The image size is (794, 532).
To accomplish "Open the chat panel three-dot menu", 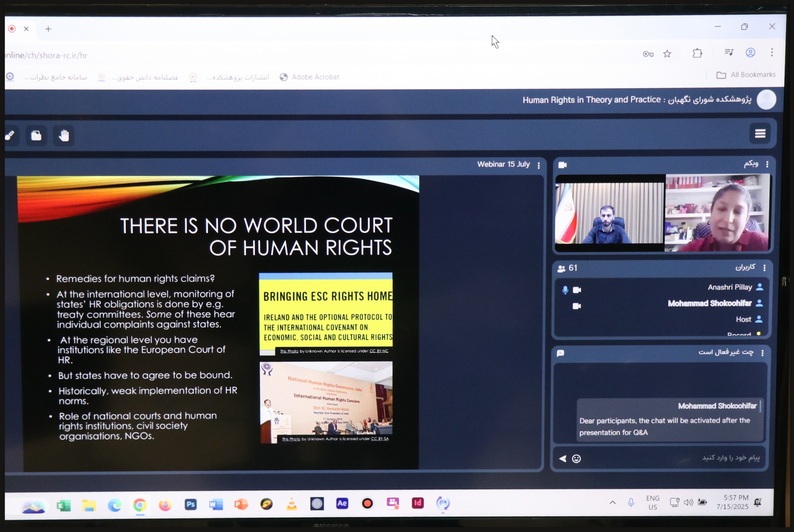I will coord(765,352).
